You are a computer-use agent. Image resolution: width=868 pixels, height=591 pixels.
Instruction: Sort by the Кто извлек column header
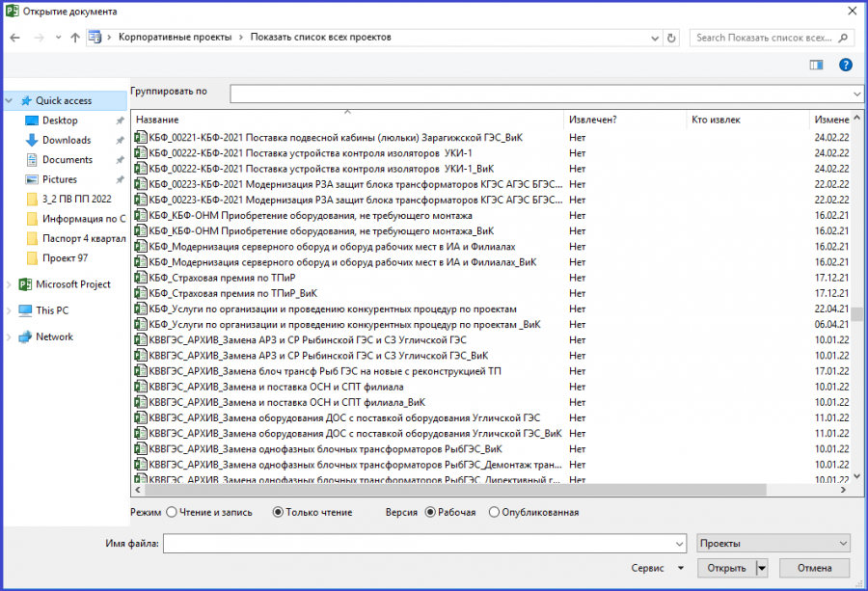coord(747,120)
